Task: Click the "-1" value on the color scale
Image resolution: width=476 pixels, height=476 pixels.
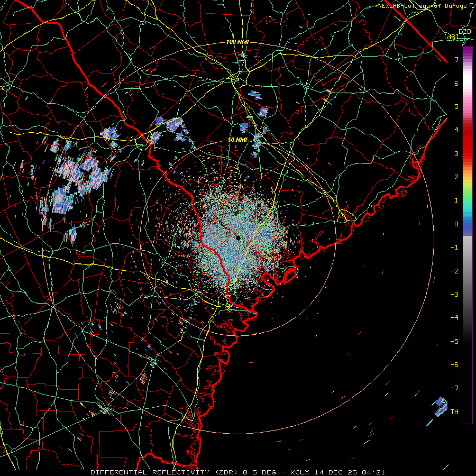Action: [454, 248]
